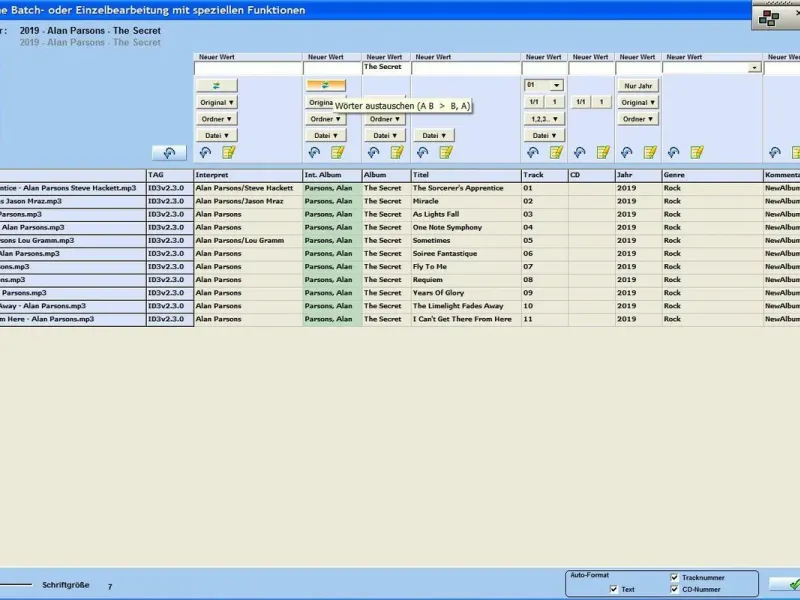Screen dimensions: 800x600
Task: Undo changes in the Interpret column
Action: point(205,152)
